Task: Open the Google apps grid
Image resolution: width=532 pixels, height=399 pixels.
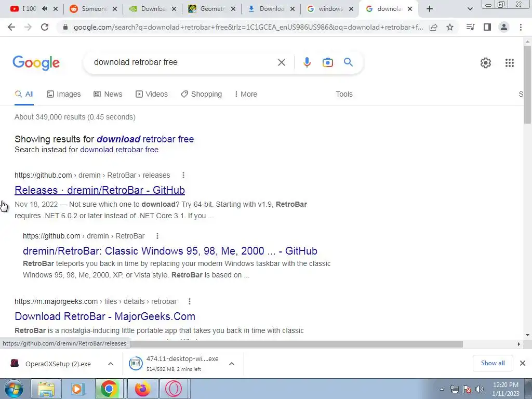Action: 510,63
